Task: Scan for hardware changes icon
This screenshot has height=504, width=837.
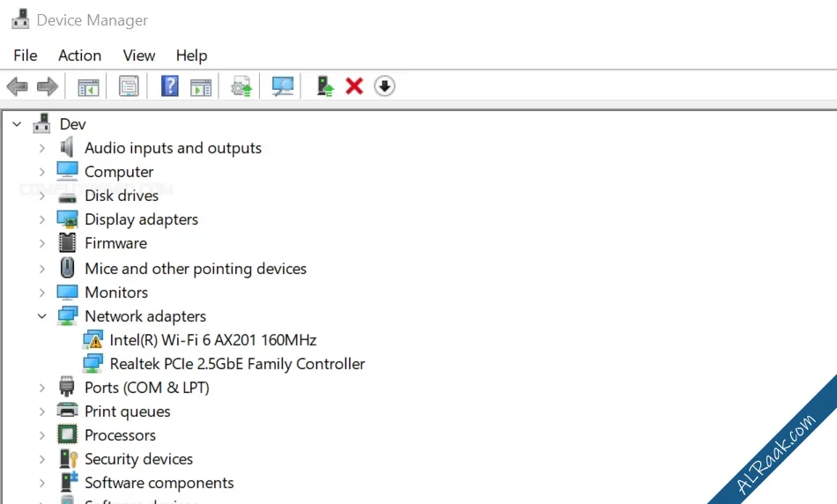Action: pos(283,86)
